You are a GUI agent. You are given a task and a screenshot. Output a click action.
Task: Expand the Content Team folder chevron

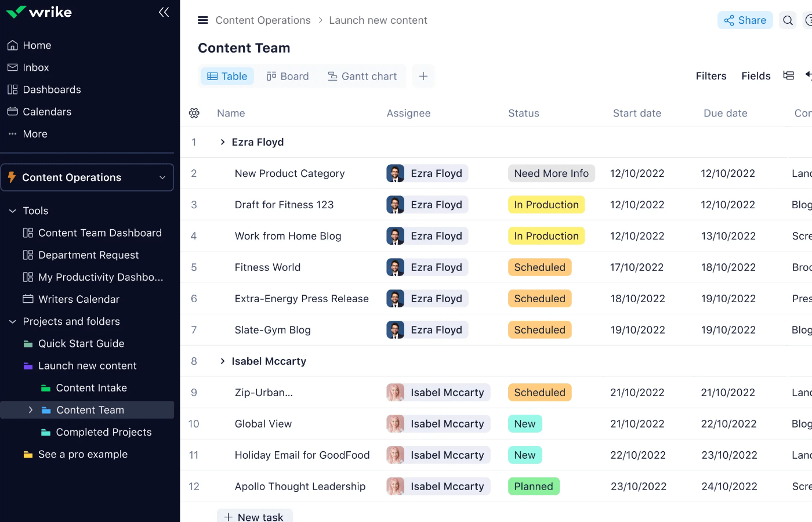[x=31, y=410]
